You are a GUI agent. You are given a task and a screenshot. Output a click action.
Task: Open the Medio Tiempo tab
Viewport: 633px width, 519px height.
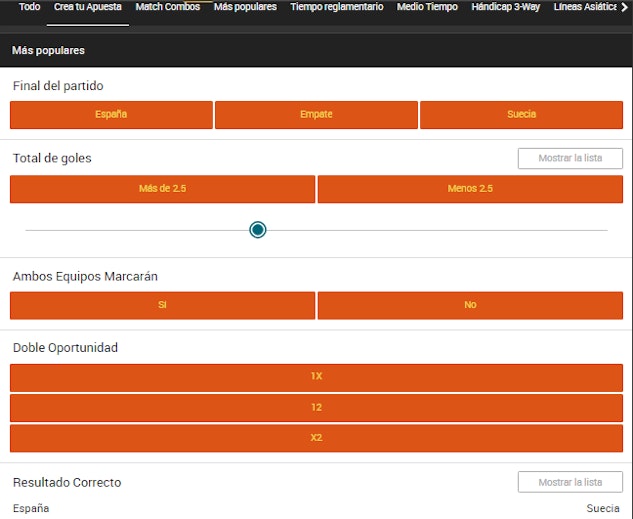coord(427,7)
